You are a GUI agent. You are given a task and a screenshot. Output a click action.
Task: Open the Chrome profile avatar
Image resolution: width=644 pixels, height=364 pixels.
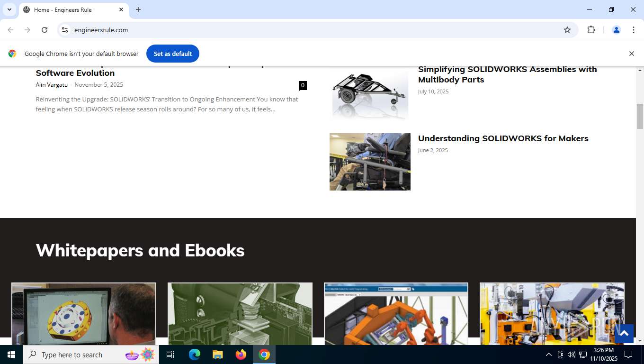[x=617, y=30]
